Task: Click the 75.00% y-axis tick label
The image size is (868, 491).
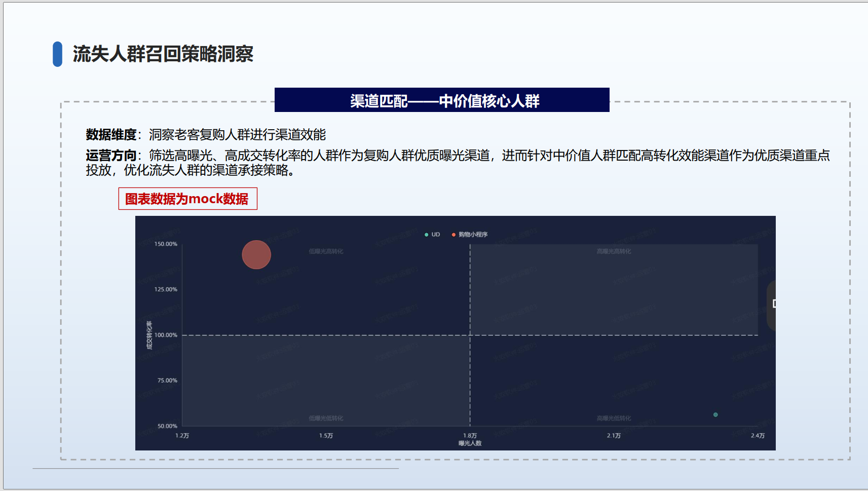Action: pyautogui.click(x=167, y=381)
